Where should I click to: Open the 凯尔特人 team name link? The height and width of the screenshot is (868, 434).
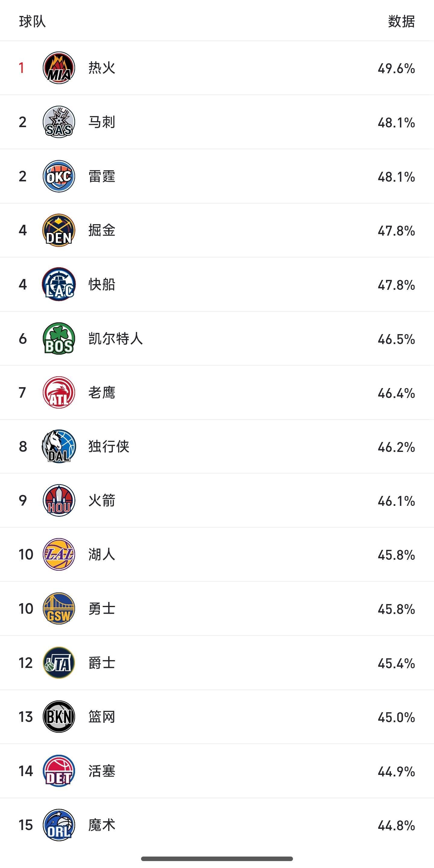[115, 339]
